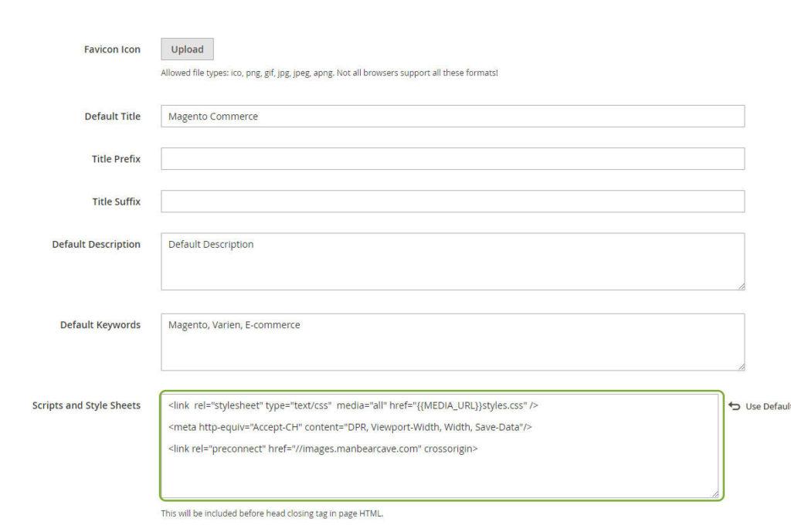Viewport: 791px width, 532px height.
Task: Click the Default Title field label
Action: coord(113,116)
